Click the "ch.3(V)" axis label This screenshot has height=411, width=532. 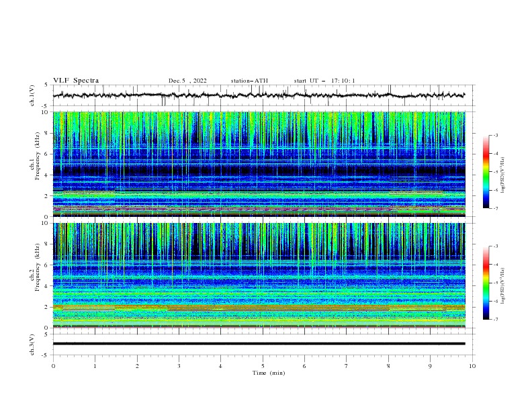[x=32, y=345]
